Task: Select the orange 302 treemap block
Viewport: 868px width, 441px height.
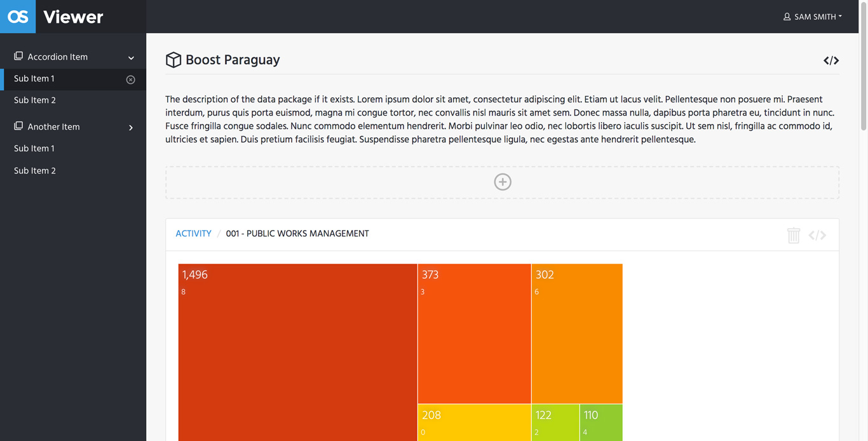Action: pyautogui.click(x=577, y=334)
